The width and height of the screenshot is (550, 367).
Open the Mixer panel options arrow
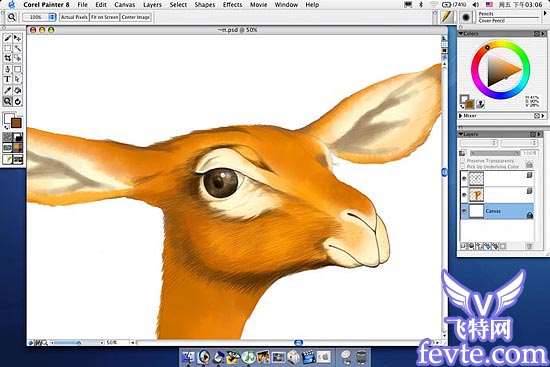(x=543, y=116)
